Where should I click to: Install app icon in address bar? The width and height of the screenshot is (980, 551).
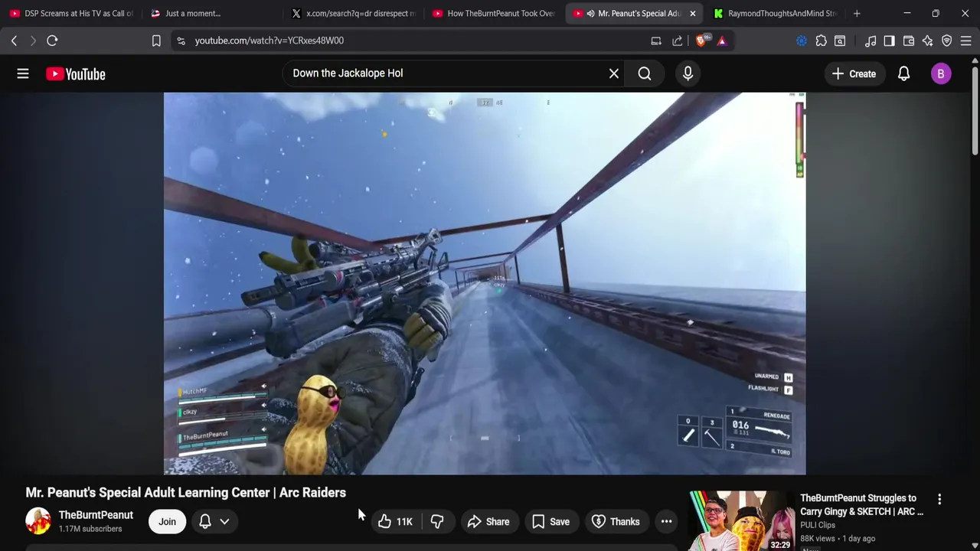coord(656,41)
